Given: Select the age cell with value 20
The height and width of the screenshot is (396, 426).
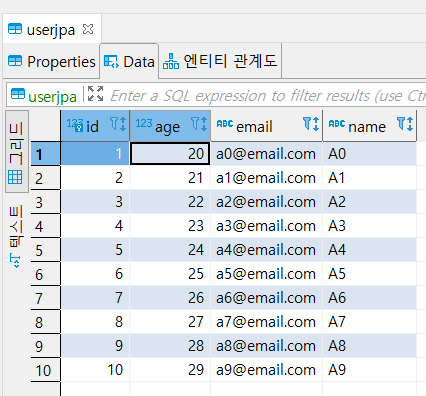Looking at the screenshot, I should point(170,154).
